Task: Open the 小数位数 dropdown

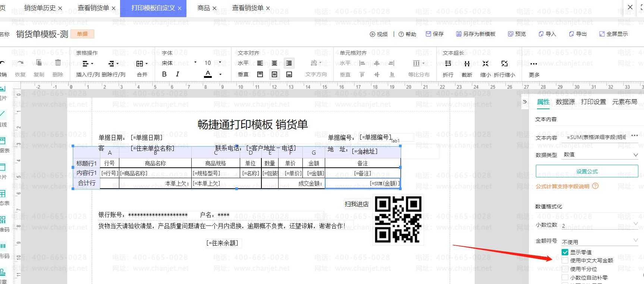Action: point(600,225)
